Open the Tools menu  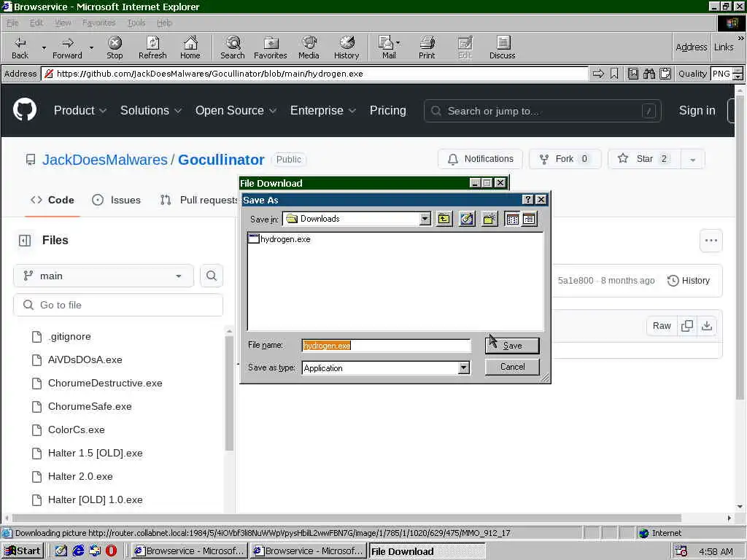(136, 23)
